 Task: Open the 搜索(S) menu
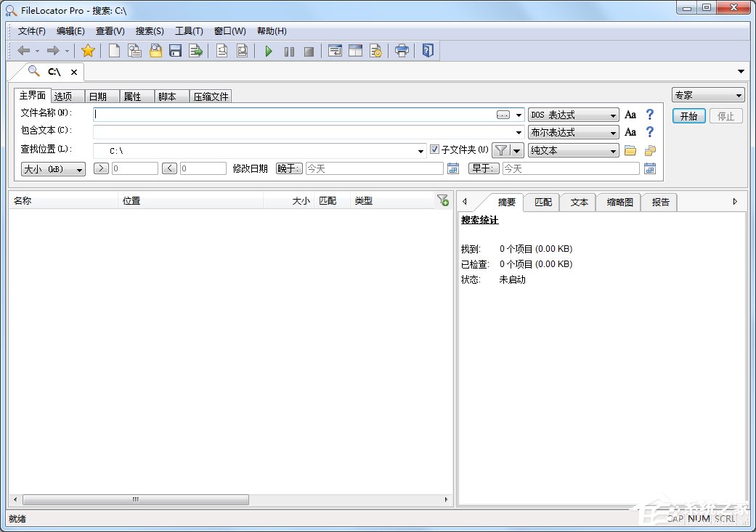[150, 31]
